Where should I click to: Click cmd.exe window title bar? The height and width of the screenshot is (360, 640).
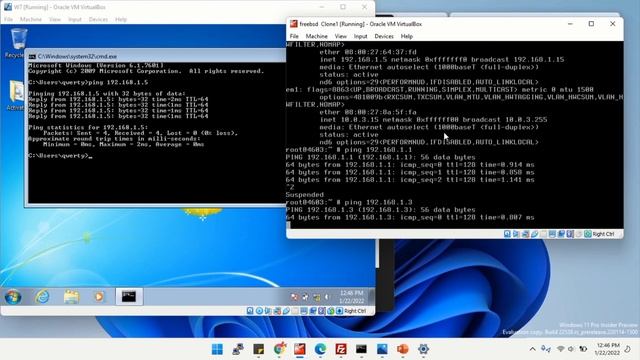pyautogui.click(x=155, y=56)
